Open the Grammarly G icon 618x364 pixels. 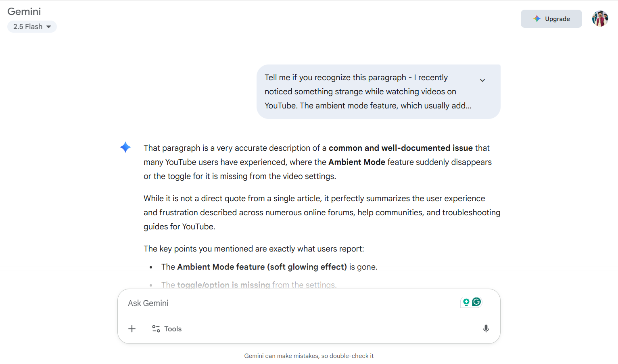coord(476,302)
